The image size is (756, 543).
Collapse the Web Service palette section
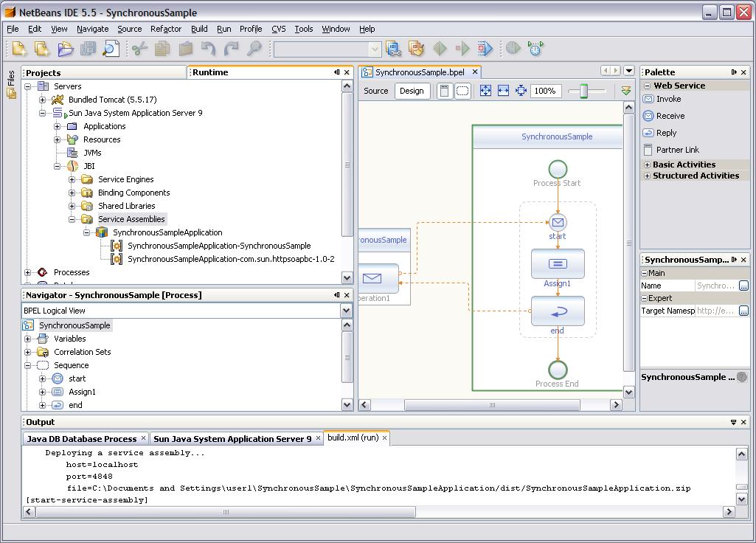(647, 86)
